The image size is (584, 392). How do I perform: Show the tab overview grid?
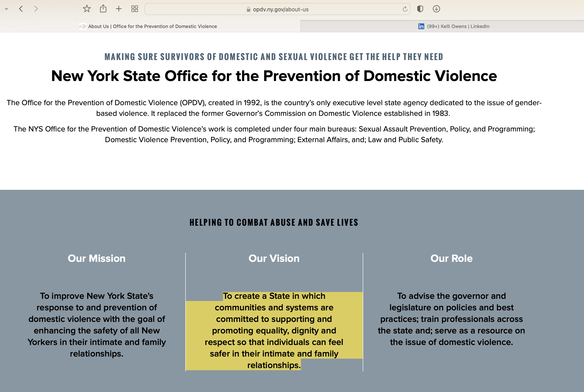[134, 9]
